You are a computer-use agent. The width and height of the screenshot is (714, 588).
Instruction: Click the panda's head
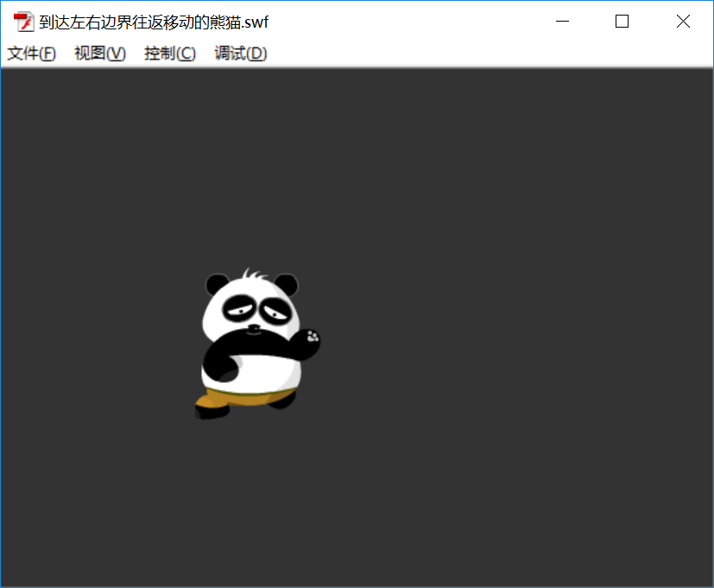250,302
